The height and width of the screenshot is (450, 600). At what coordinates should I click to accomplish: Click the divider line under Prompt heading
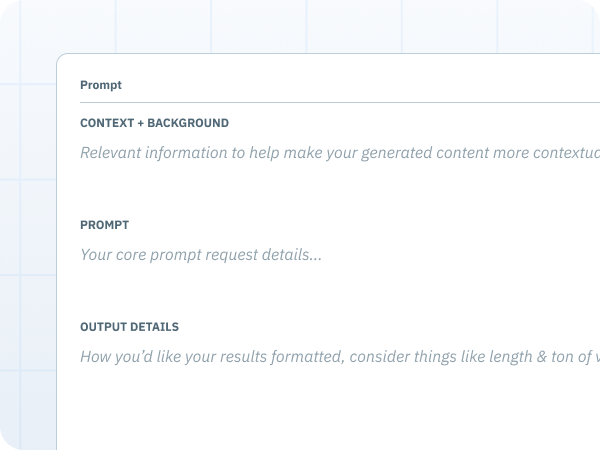(x=340, y=103)
